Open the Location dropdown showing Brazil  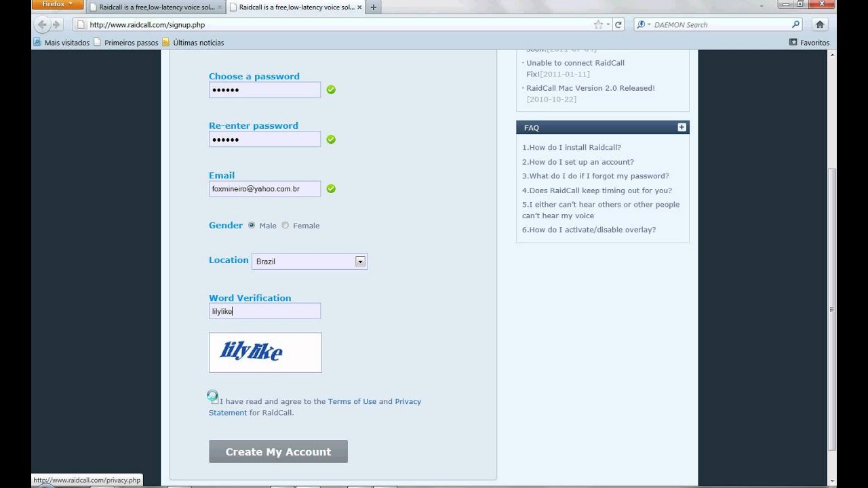[309, 261]
